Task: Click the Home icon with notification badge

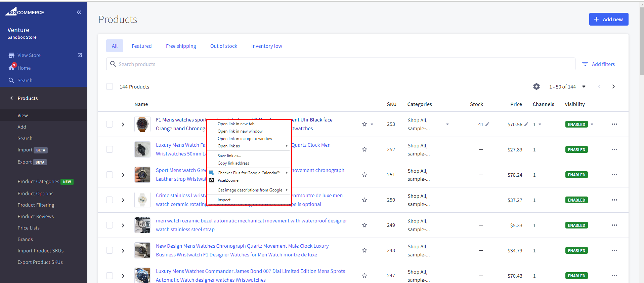Action: click(x=12, y=67)
